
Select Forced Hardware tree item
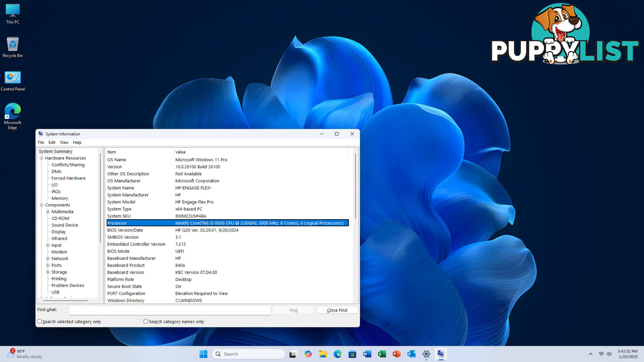(x=68, y=178)
